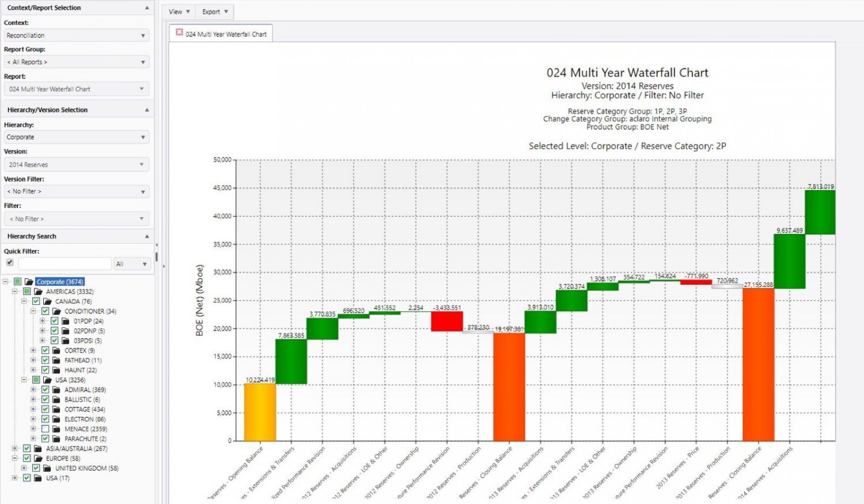The image size is (864, 504).
Task: Click the Quick Filter text field
Action: (x=65, y=264)
